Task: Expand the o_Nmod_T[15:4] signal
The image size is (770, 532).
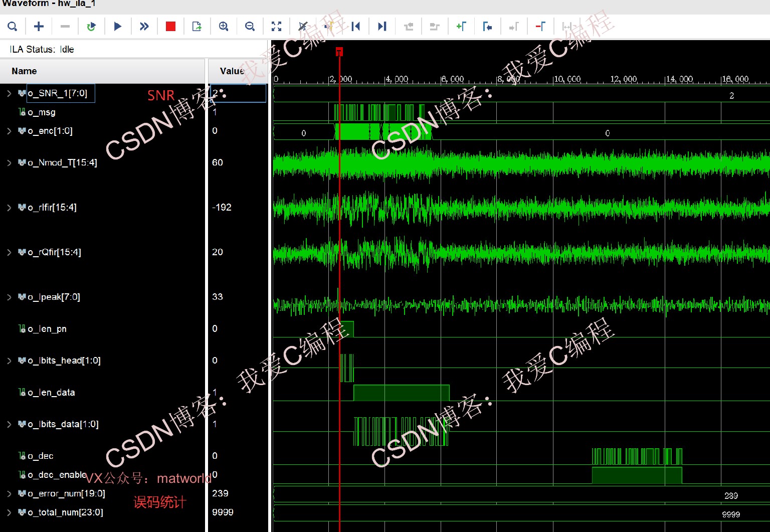Action: tap(9, 162)
